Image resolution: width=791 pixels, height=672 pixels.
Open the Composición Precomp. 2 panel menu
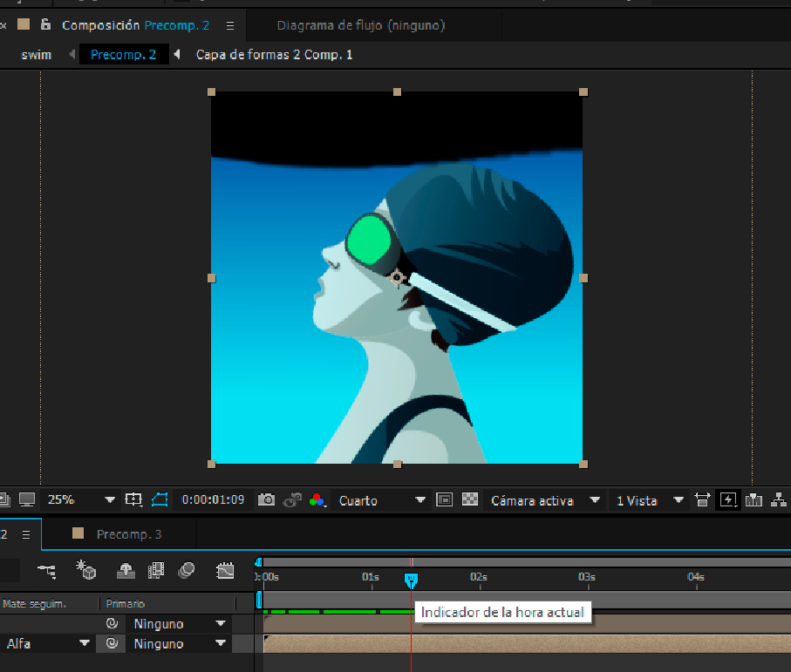230,25
